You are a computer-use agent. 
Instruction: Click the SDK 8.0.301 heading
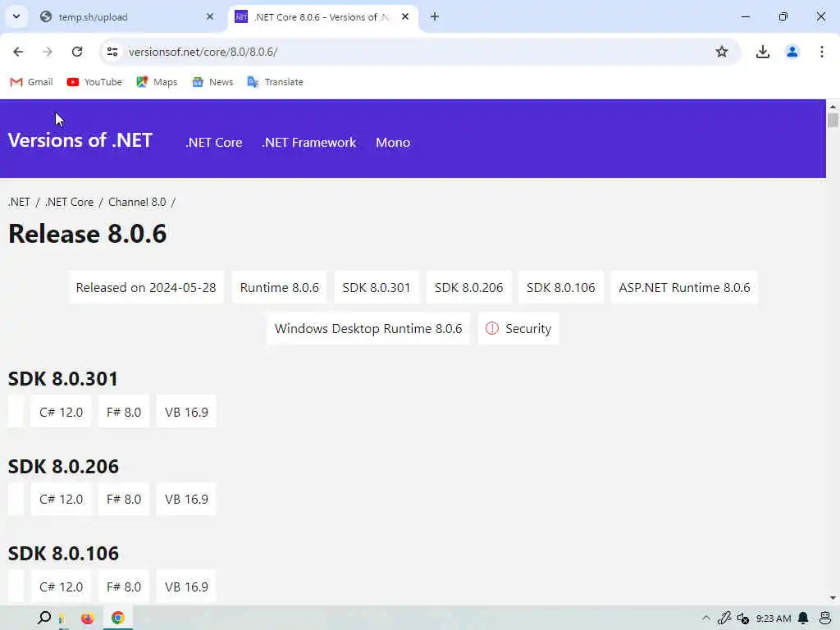pyautogui.click(x=62, y=379)
